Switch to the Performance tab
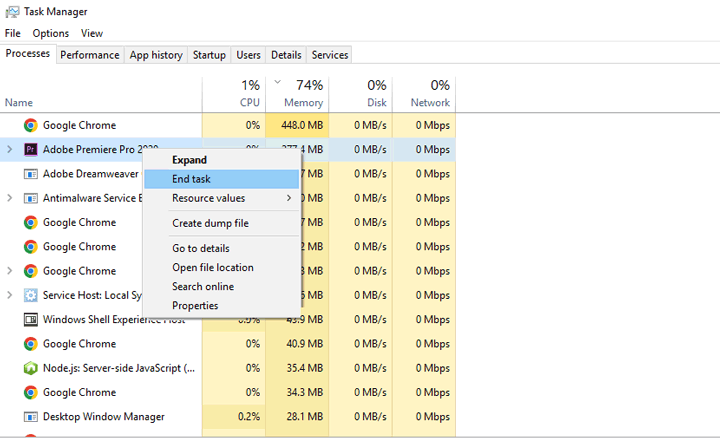Screen dimensions: 720x438 (90, 55)
